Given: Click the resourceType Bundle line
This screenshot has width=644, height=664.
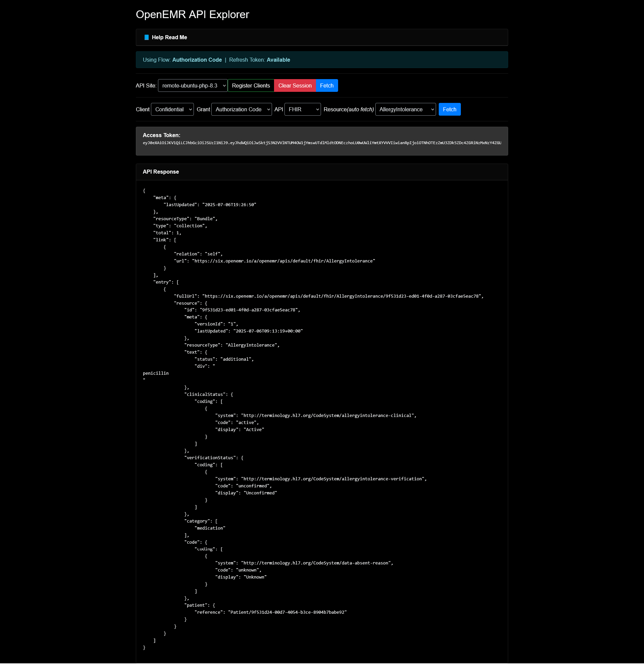Looking at the screenshot, I should [185, 219].
